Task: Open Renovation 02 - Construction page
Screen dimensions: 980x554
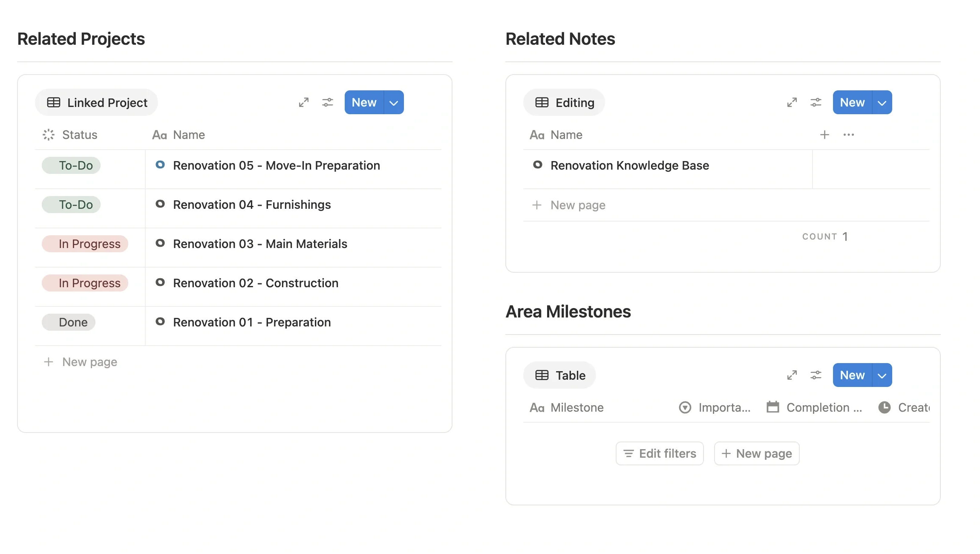Action: point(256,283)
